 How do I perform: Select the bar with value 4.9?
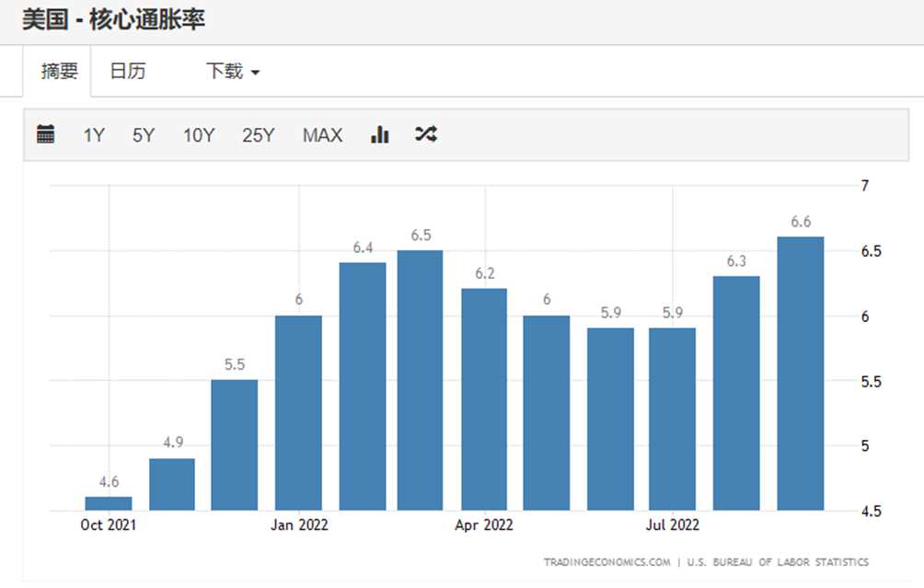pyautogui.click(x=172, y=484)
